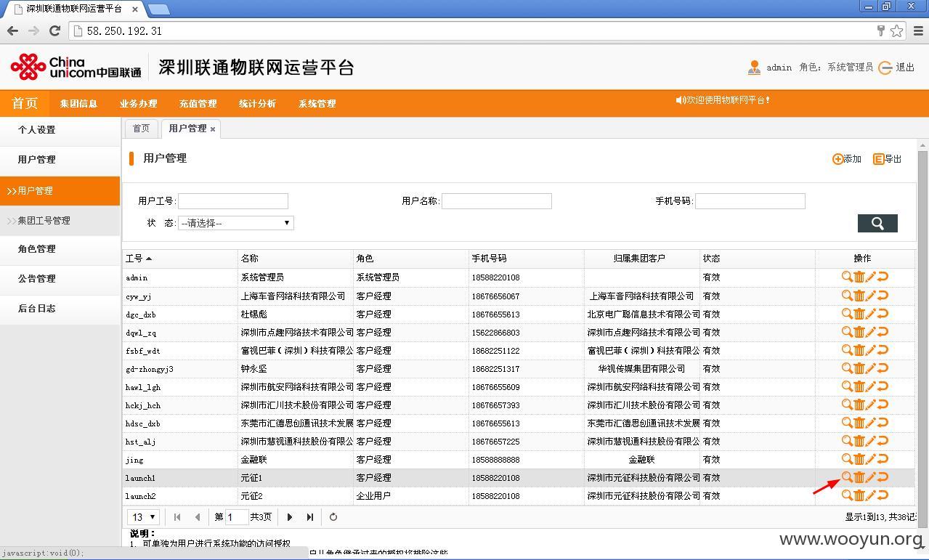Switch to the 首页 content tab
Screen dimensions: 929x560
141,129
